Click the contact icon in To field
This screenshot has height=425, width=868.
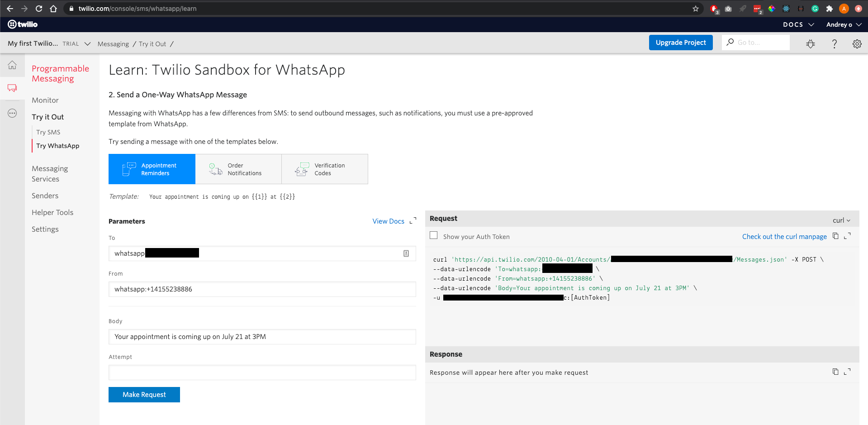406,253
